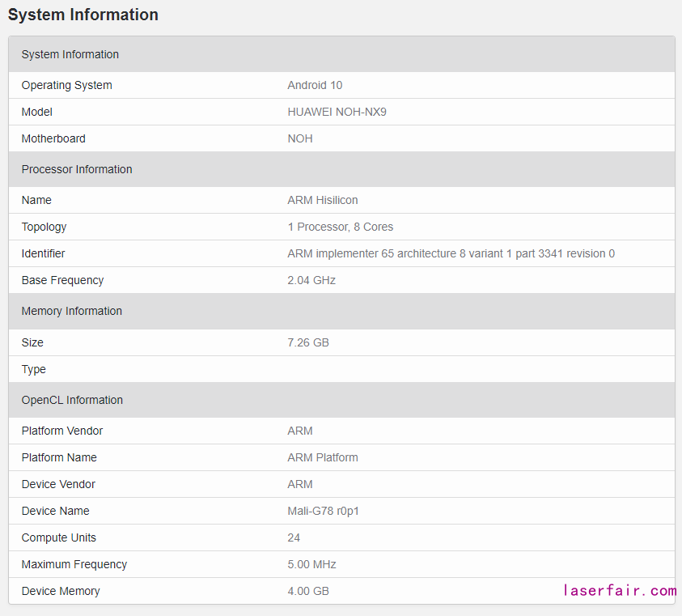Select the System Information table section header
The width and height of the screenshot is (682, 616).
point(70,54)
